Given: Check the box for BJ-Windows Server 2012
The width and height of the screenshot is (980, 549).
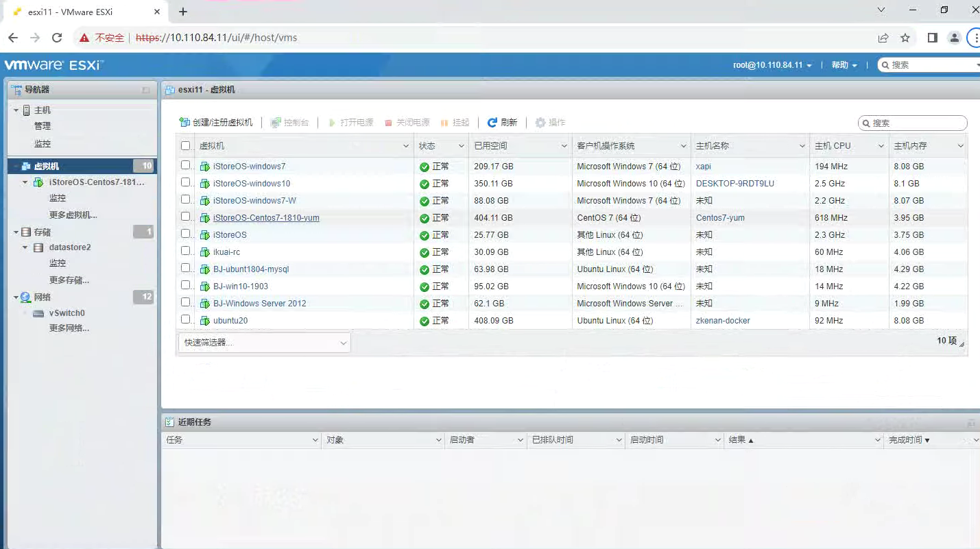Looking at the screenshot, I should coord(185,302).
